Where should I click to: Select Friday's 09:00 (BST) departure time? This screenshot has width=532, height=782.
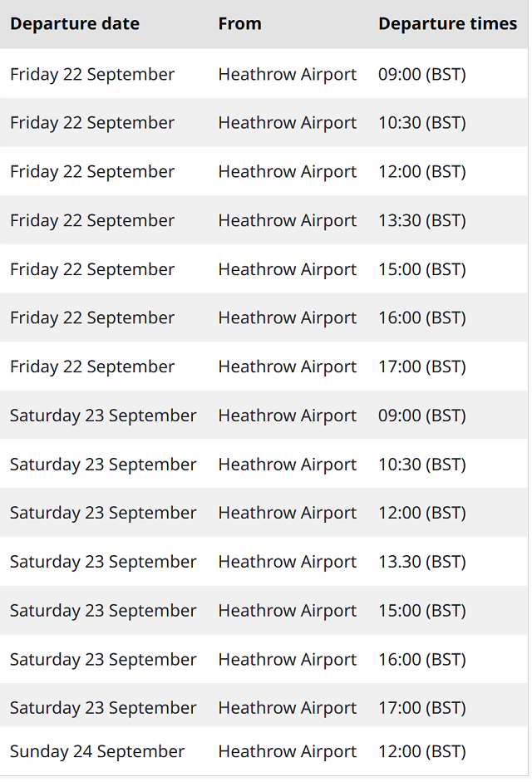coord(421,74)
